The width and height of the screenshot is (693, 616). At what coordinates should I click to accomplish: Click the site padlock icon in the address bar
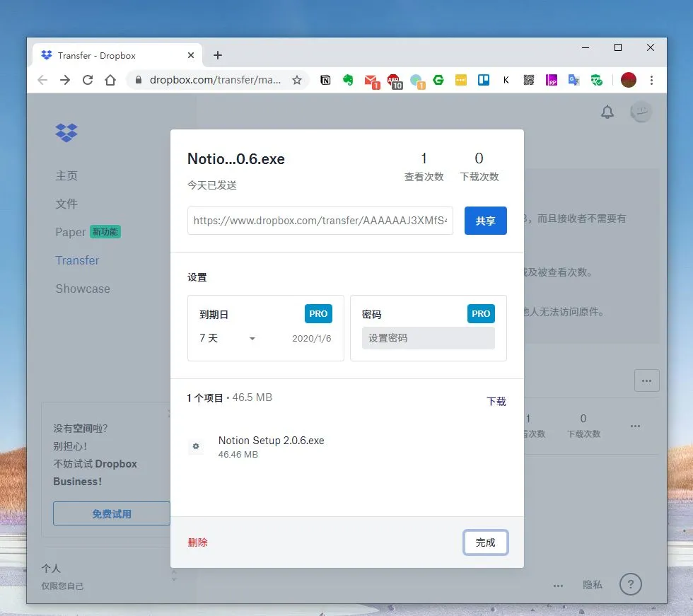[x=139, y=80]
